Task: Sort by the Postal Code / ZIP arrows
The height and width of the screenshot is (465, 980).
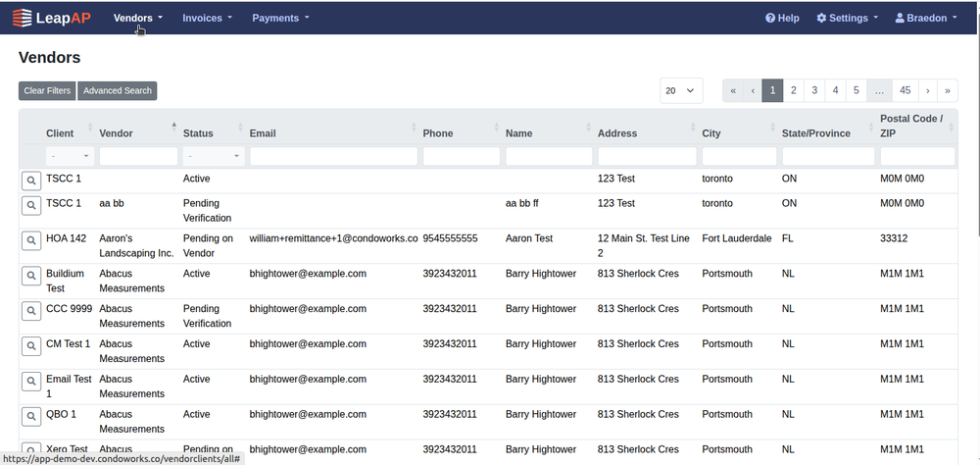Action: (952, 127)
